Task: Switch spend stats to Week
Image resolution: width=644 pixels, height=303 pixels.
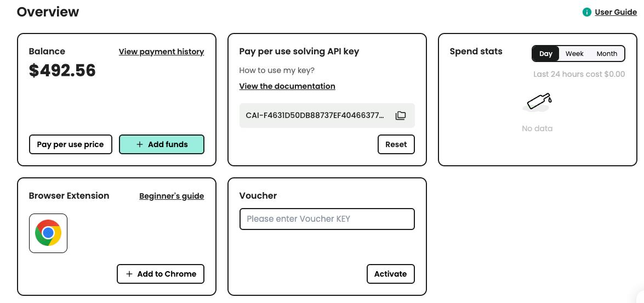Action: click(574, 54)
